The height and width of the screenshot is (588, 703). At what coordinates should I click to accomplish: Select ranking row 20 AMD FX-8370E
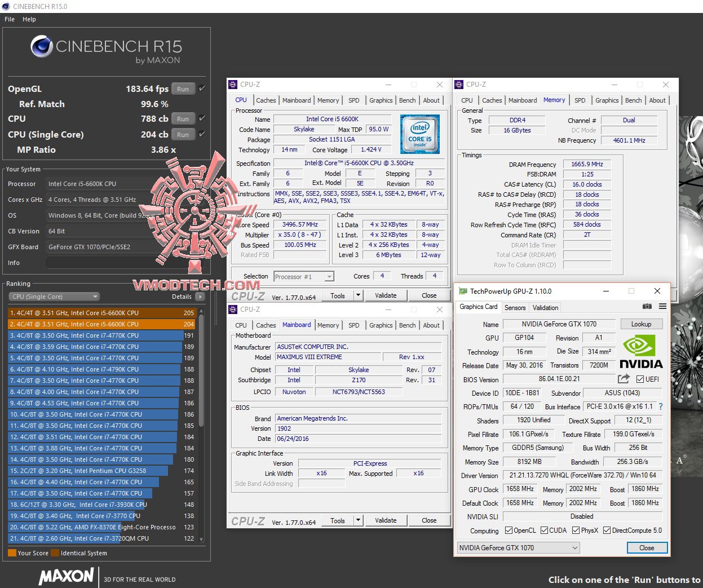101,527
